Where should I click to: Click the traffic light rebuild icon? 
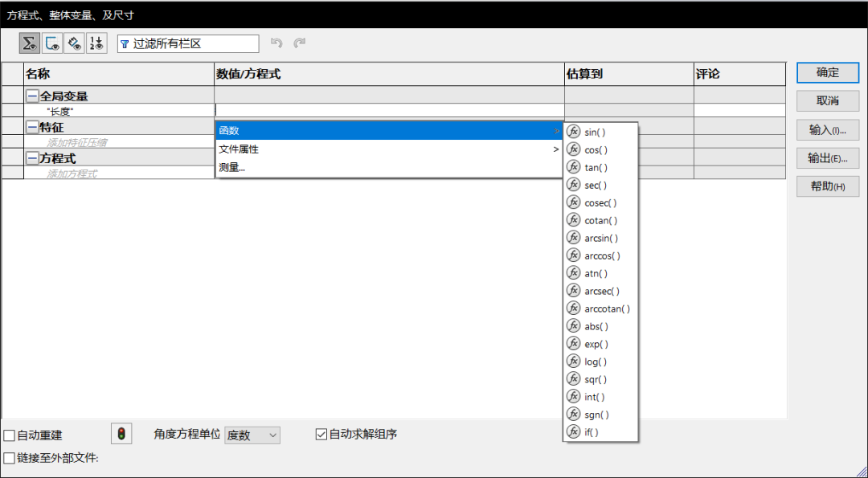[x=121, y=435]
